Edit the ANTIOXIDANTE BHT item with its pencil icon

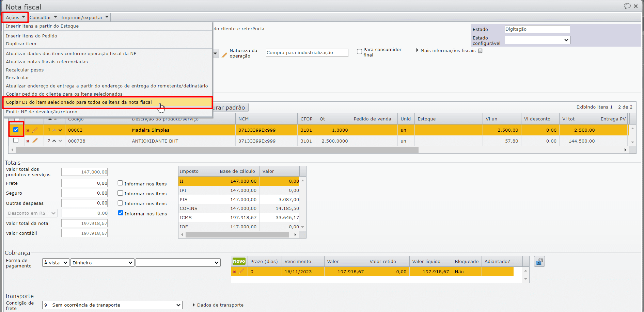pyautogui.click(x=35, y=141)
